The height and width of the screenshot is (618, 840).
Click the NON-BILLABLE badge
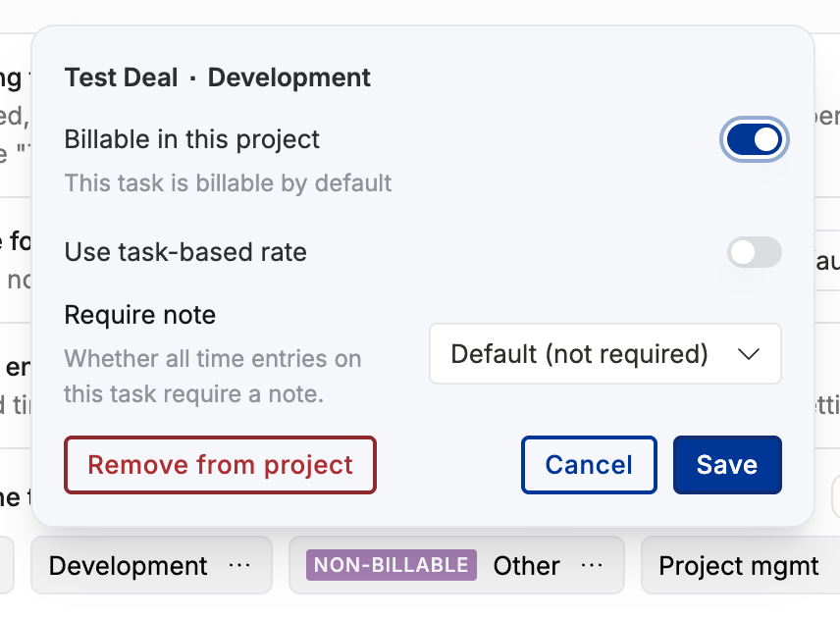pos(392,565)
